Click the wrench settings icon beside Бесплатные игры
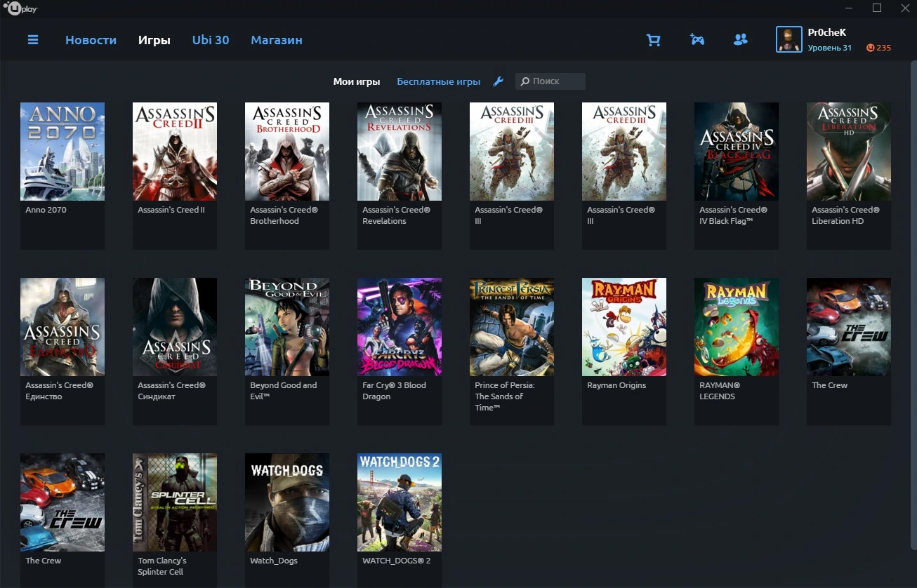The width and height of the screenshot is (917, 588). coord(499,81)
